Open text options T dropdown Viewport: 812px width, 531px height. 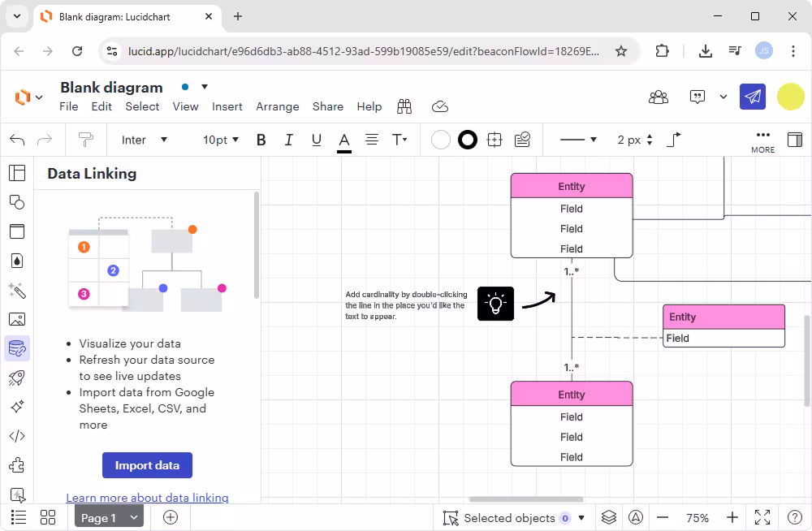400,140
